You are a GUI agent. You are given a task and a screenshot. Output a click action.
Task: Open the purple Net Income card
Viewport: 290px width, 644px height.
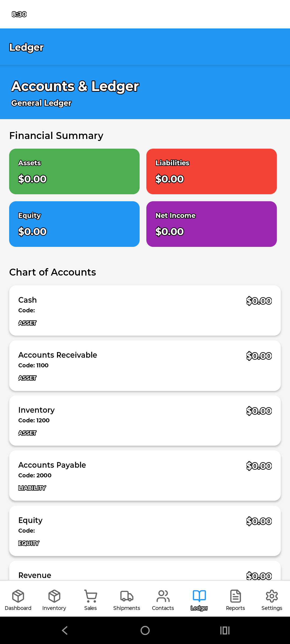pyautogui.click(x=212, y=224)
